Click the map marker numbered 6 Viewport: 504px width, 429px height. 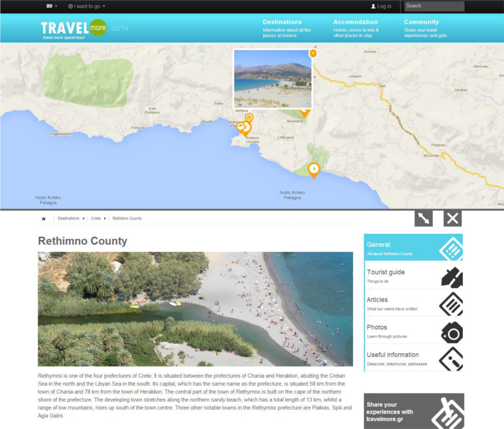[x=314, y=170]
